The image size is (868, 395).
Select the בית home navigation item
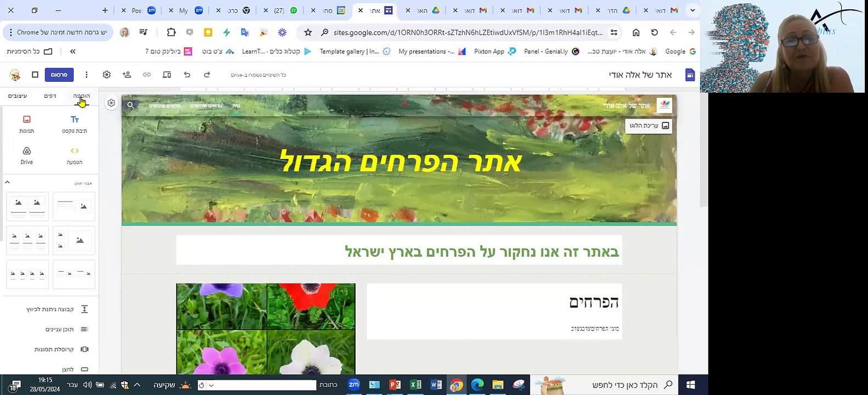(x=236, y=105)
